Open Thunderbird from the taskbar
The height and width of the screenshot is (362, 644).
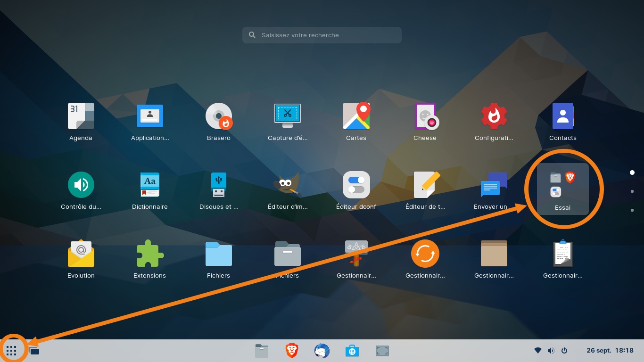(322, 351)
